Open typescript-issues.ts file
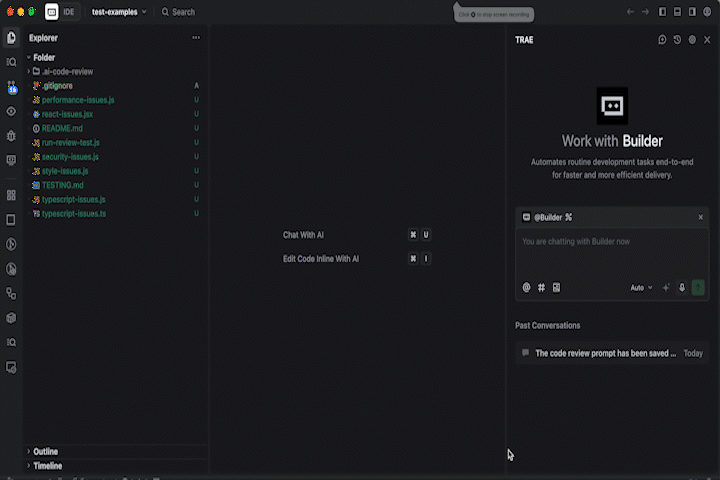Viewport: 720px width, 480px height. (x=73, y=214)
